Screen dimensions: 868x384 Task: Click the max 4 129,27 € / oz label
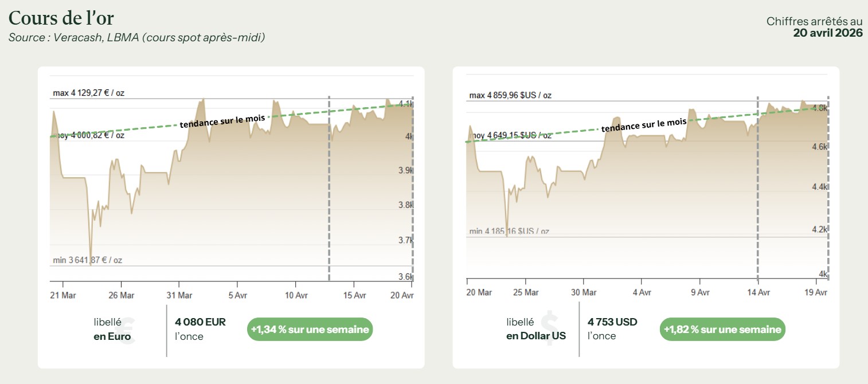pos(88,93)
